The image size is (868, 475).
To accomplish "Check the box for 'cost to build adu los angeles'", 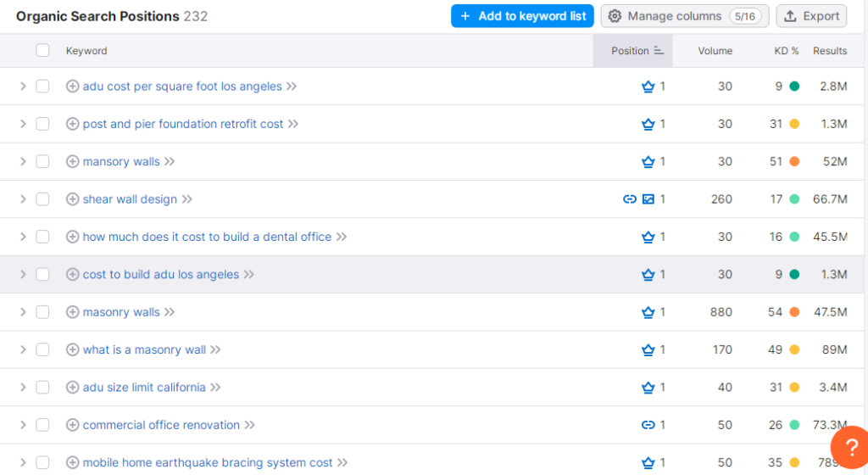I will (x=42, y=275).
